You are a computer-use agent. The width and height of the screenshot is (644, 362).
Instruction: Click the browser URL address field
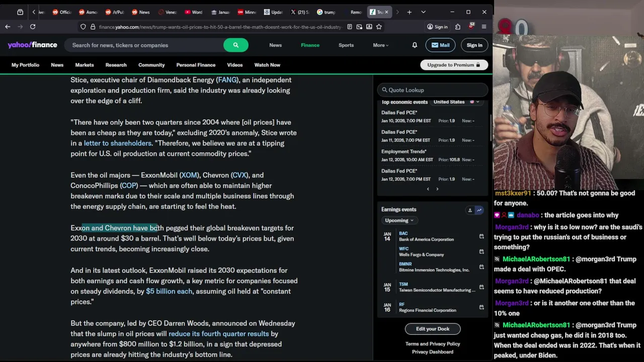click(x=220, y=27)
